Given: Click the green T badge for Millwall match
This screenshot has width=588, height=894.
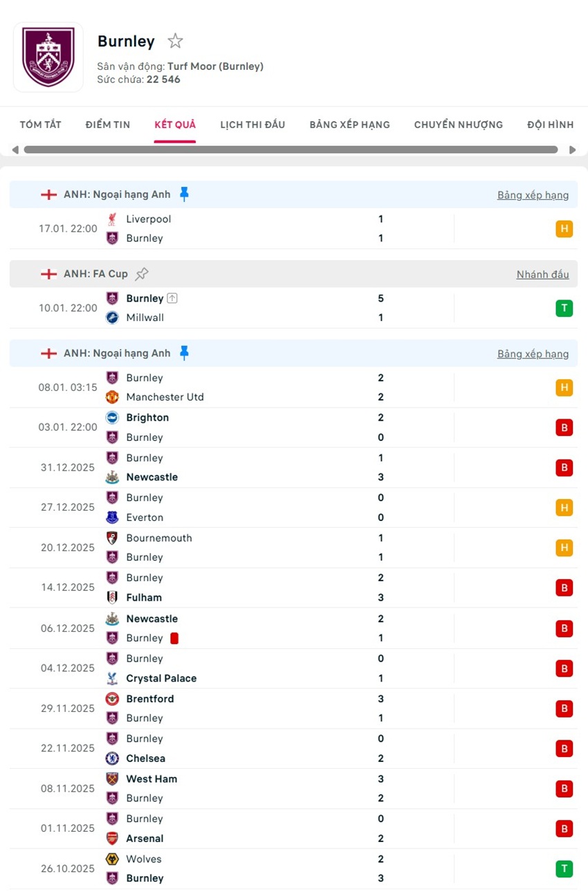Looking at the screenshot, I should pos(564,308).
